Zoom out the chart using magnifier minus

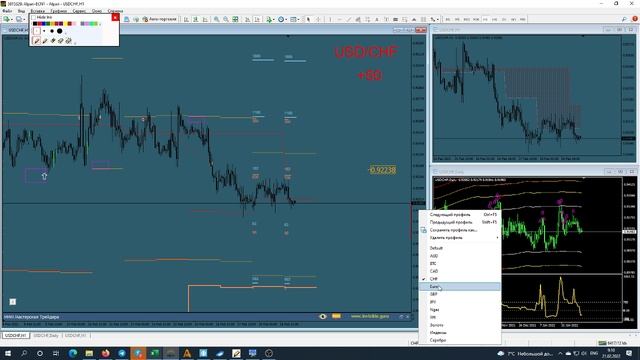(x=226, y=19)
